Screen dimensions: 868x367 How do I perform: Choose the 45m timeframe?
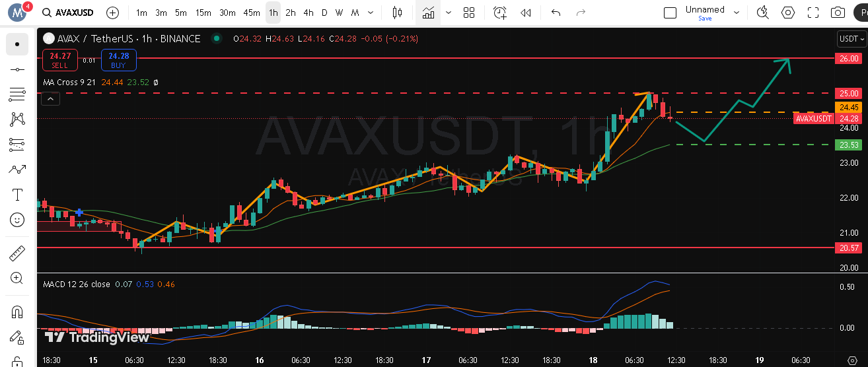coord(252,13)
